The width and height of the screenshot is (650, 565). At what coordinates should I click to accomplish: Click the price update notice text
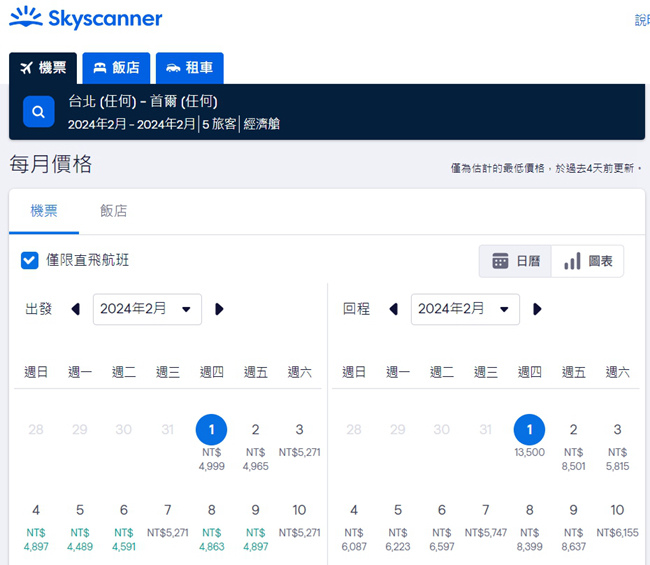point(546,168)
